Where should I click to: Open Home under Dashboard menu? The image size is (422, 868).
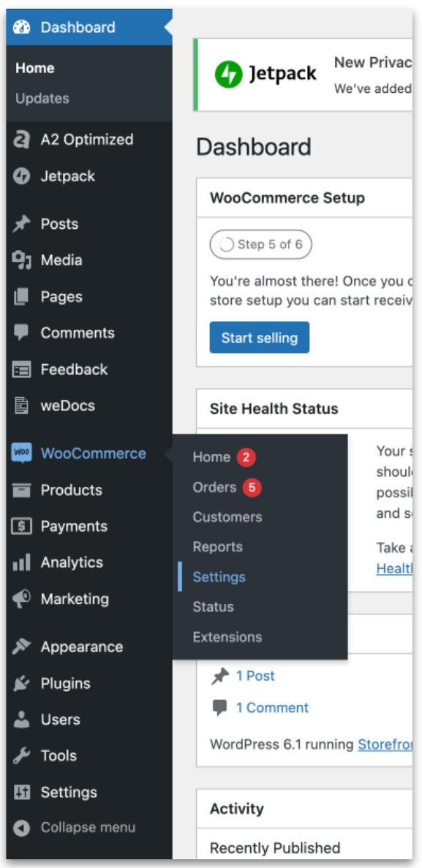pyautogui.click(x=35, y=68)
